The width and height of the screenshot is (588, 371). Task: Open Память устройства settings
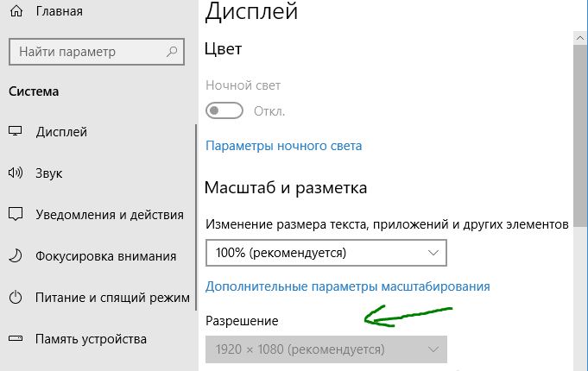tap(92, 339)
